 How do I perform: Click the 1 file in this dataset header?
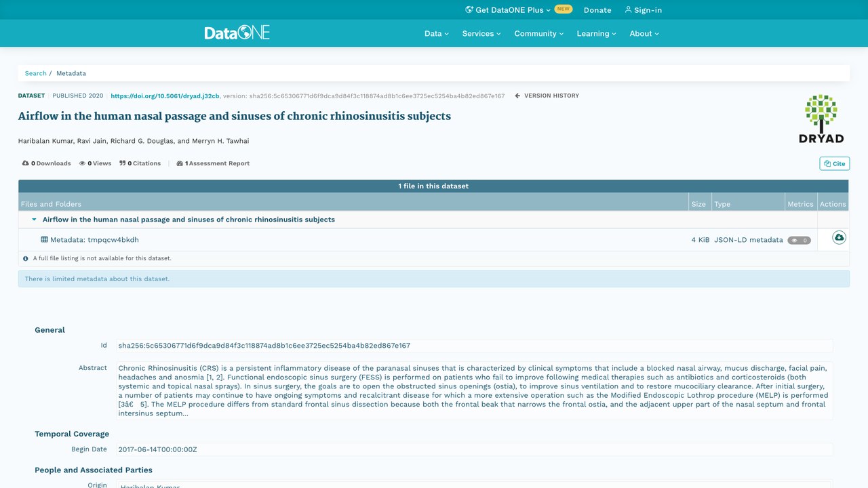[433, 186]
